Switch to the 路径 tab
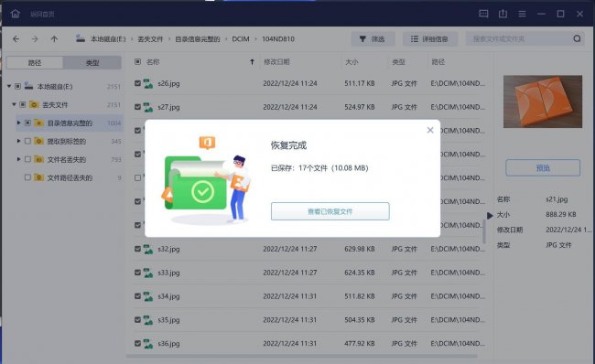 tap(35, 62)
